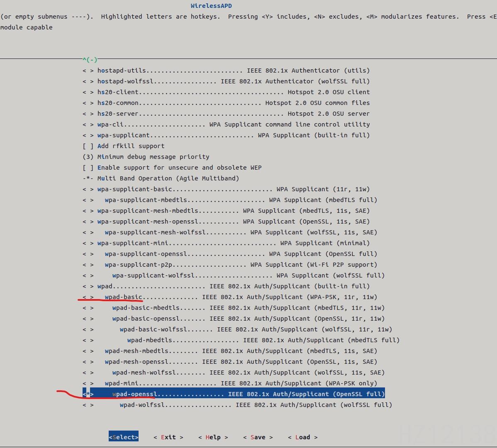Select the wpad-mesh-mbedtls entry
Screen dimensions: 497x448
pos(230,351)
